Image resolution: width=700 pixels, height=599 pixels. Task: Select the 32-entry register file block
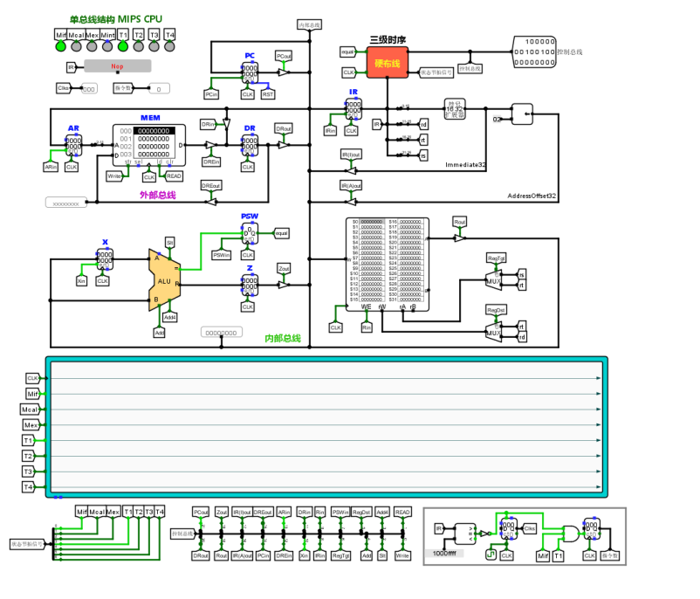(388, 265)
